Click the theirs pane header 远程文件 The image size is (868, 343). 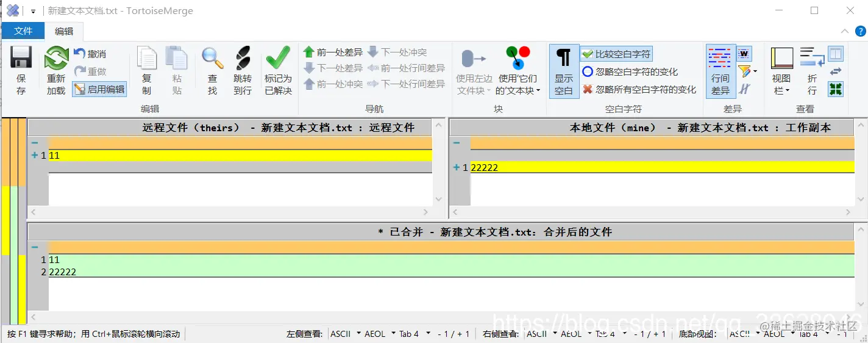click(229, 127)
